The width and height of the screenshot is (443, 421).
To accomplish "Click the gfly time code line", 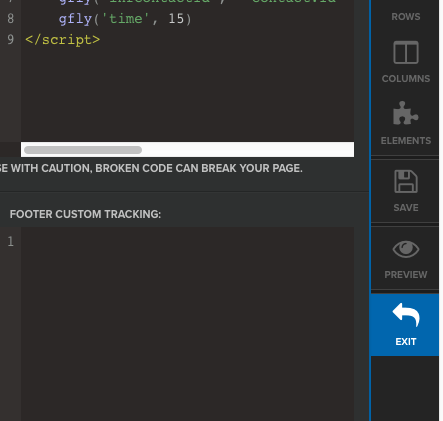I will coord(125,19).
